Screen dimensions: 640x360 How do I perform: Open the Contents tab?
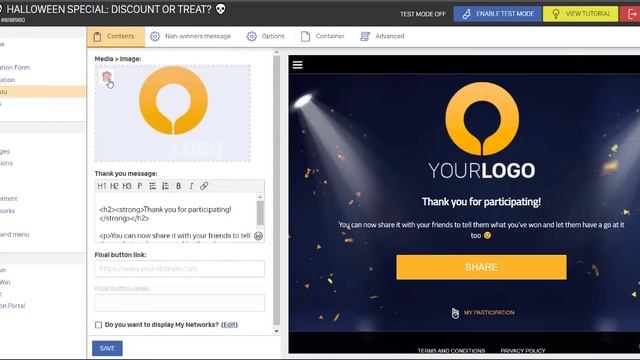click(116, 36)
